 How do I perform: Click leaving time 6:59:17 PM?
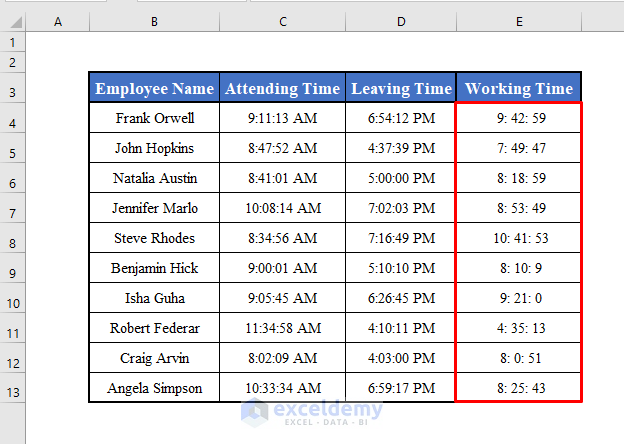401,388
